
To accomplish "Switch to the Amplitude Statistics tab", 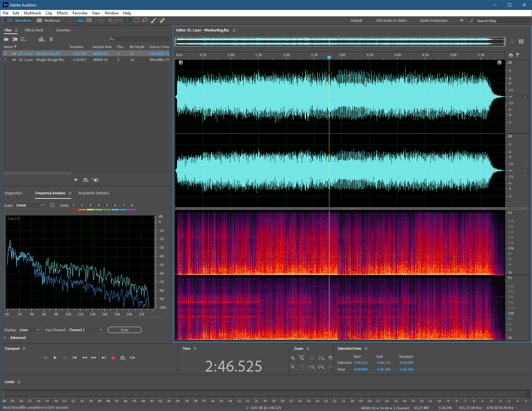I will tap(94, 193).
